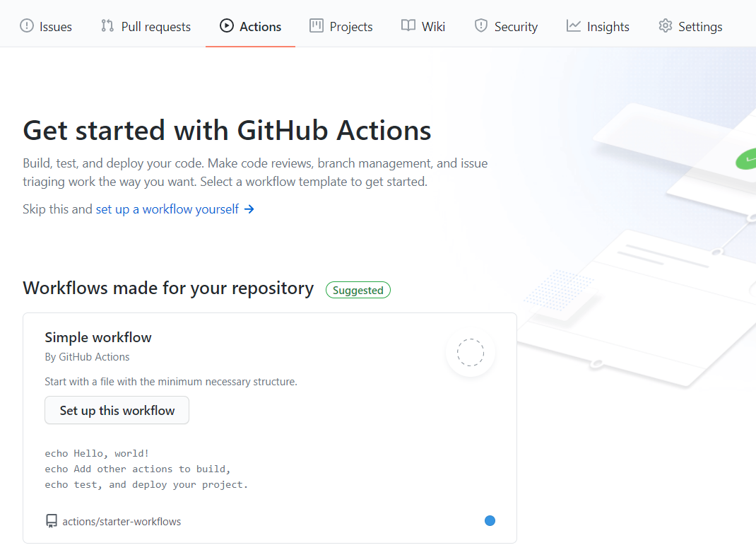
Task: View the Insights tab
Action: coord(598,26)
